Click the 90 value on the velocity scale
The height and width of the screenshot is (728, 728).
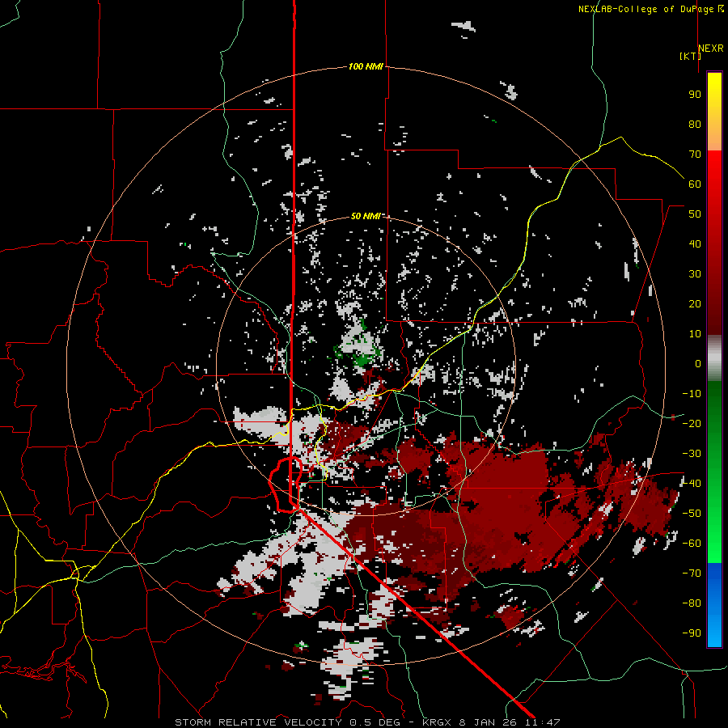(x=695, y=95)
